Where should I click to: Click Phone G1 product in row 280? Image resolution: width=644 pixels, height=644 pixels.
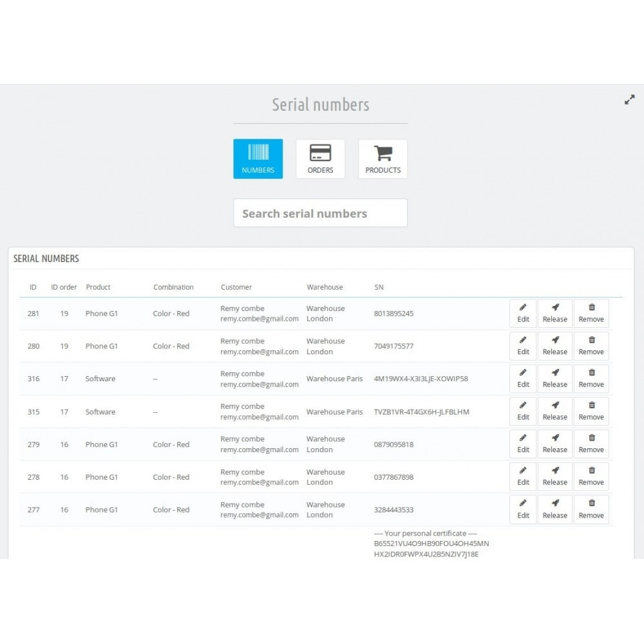[x=102, y=346]
